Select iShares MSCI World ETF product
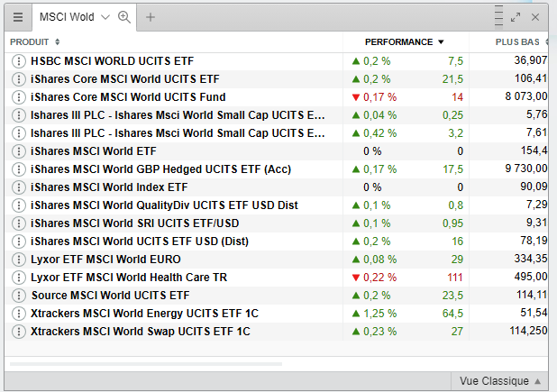Image resolution: width=557 pixels, height=392 pixels. coord(94,151)
